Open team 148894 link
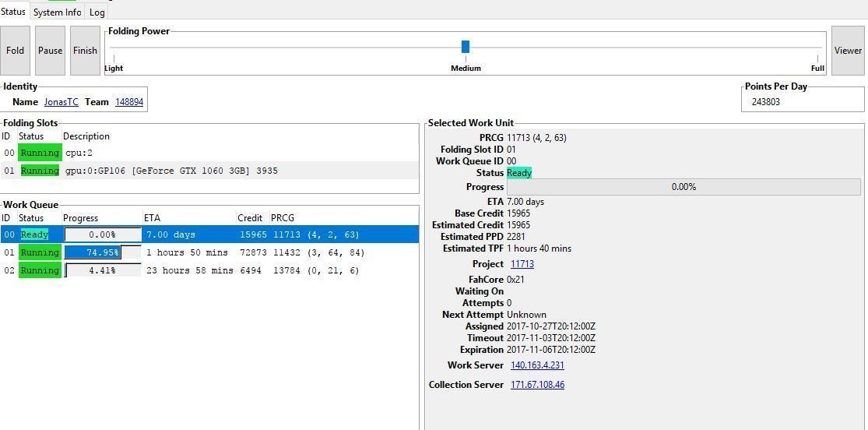868x430 pixels. pos(129,102)
